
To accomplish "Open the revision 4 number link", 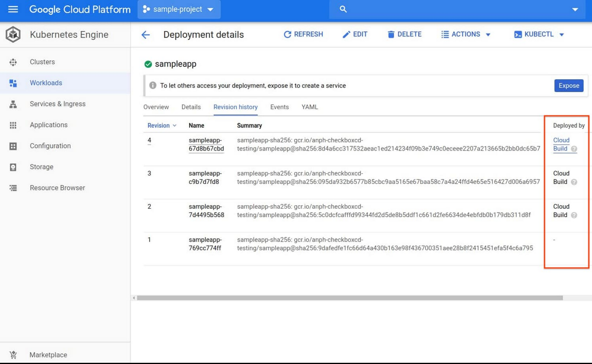I will point(149,140).
